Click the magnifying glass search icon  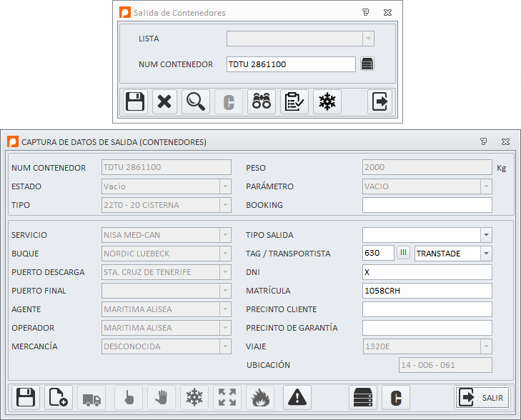coord(195,102)
